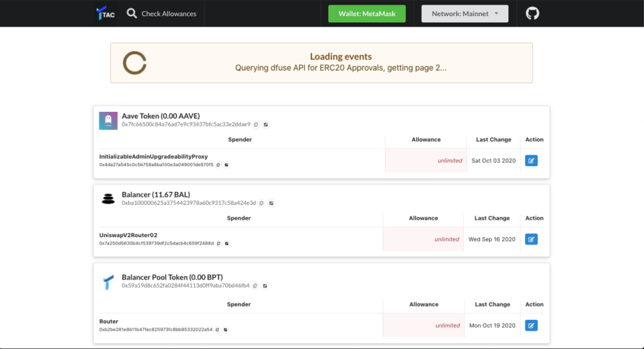
Task: Click the 0x7a250d5630b4 spender address text
Action: tap(156, 244)
